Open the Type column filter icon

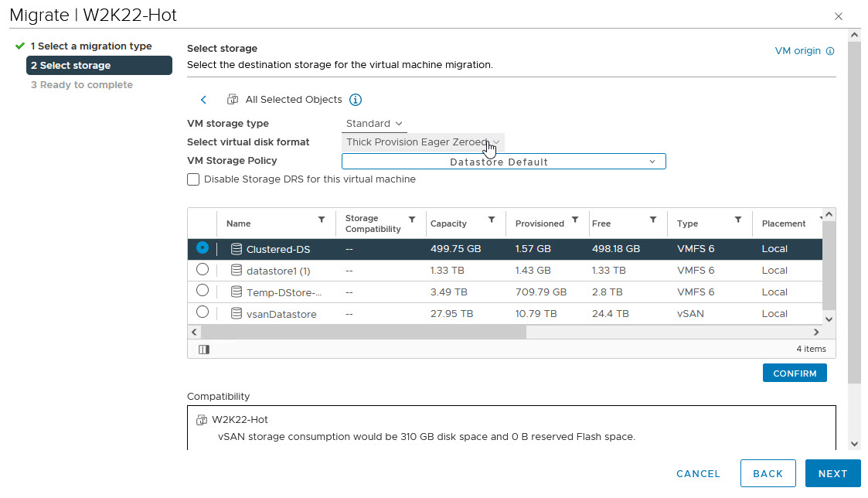[x=738, y=220]
